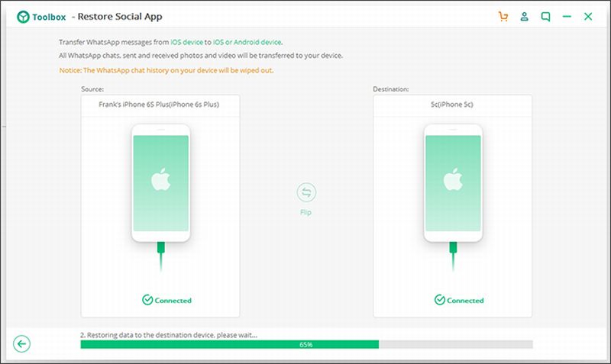Select the 5c(iPhone 5c) destination name
This screenshot has height=364, width=611.
tap(453, 104)
